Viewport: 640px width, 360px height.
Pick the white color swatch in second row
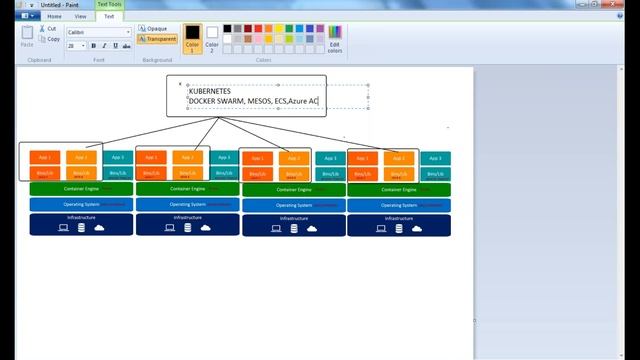point(227,39)
